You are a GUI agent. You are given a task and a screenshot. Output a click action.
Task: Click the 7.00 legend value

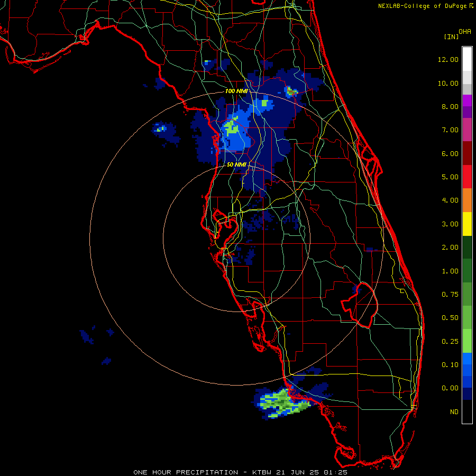450,130
